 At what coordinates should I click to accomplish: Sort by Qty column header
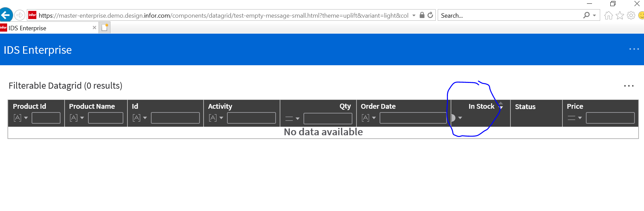pos(345,106)
